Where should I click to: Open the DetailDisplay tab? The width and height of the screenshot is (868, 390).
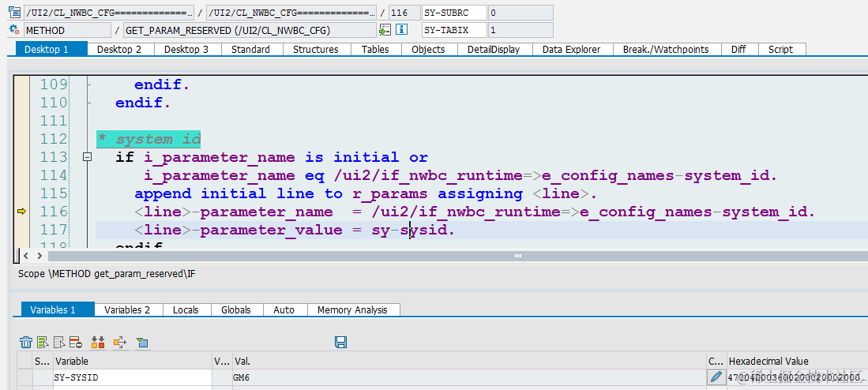click(x=494, y=49)
